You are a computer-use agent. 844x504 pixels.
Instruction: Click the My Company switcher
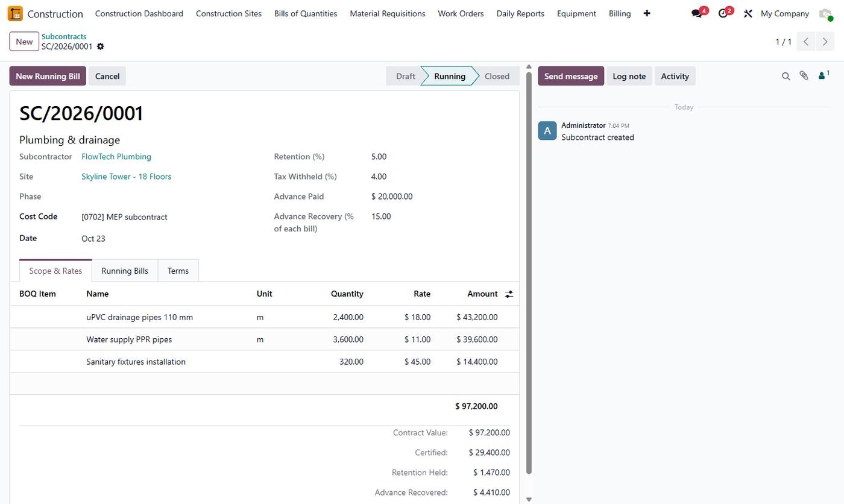(784, 13)
